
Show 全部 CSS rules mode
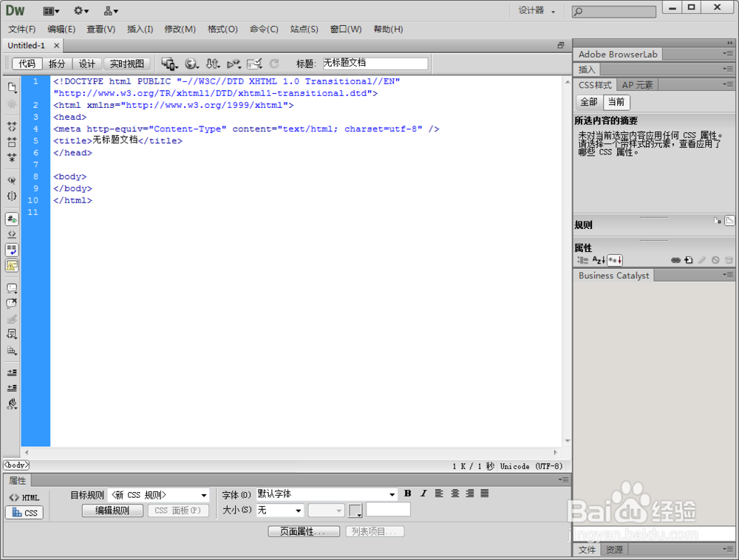(589, 102)
